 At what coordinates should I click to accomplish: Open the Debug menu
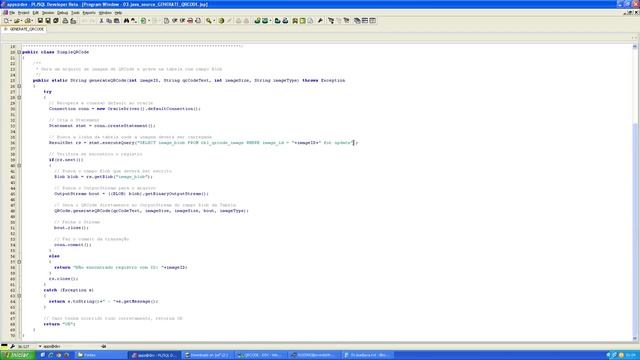tap(62, 13)
